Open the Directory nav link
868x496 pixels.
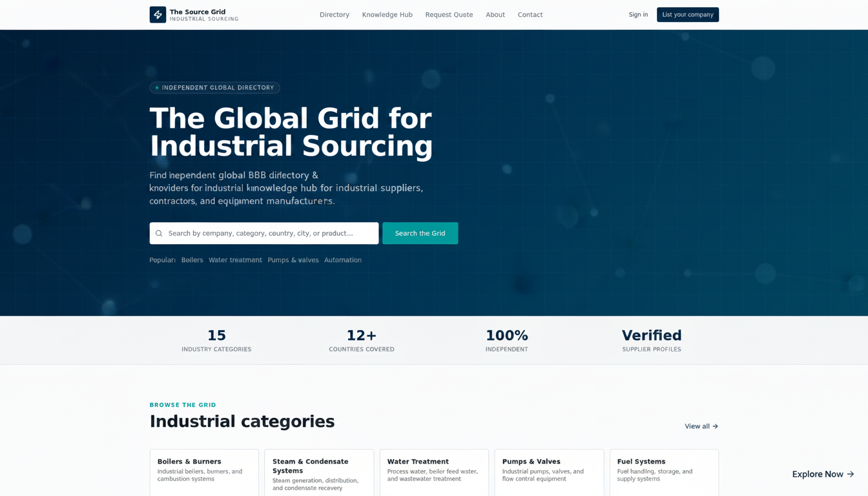click(x=335, y=15)
